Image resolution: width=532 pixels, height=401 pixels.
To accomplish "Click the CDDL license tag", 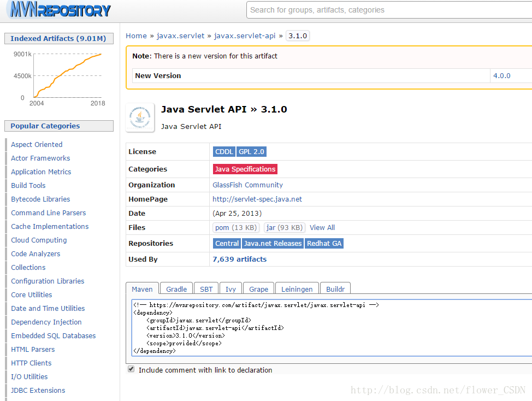I will click(x=224, y=152).
